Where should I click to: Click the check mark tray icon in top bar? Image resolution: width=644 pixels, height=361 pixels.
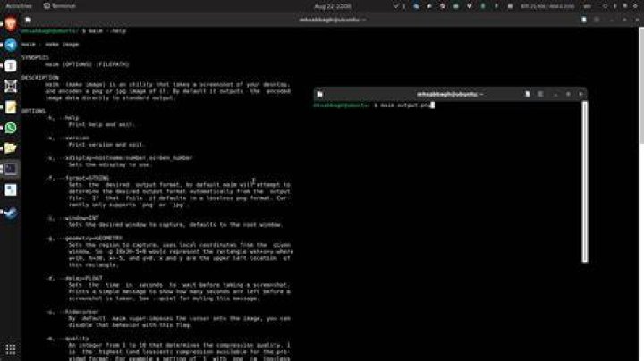(396, 6)
